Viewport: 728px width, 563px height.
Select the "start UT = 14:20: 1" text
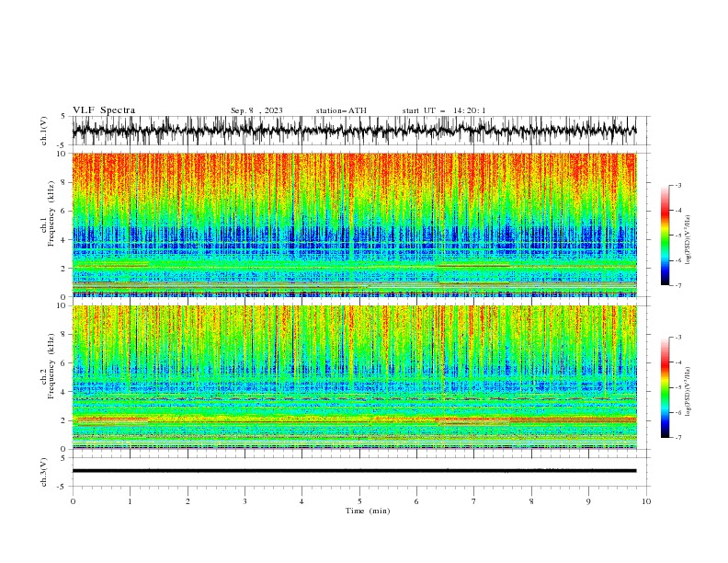444,110
